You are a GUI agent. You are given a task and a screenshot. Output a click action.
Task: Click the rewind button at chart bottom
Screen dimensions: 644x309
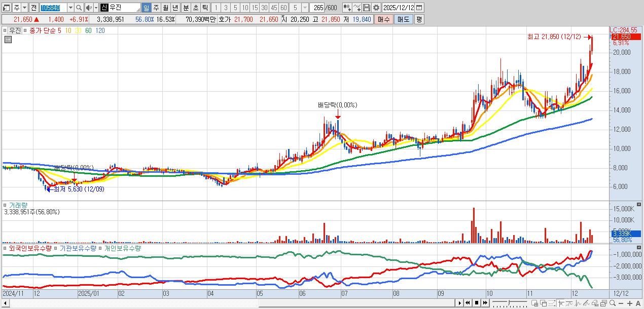click(468, 303)
